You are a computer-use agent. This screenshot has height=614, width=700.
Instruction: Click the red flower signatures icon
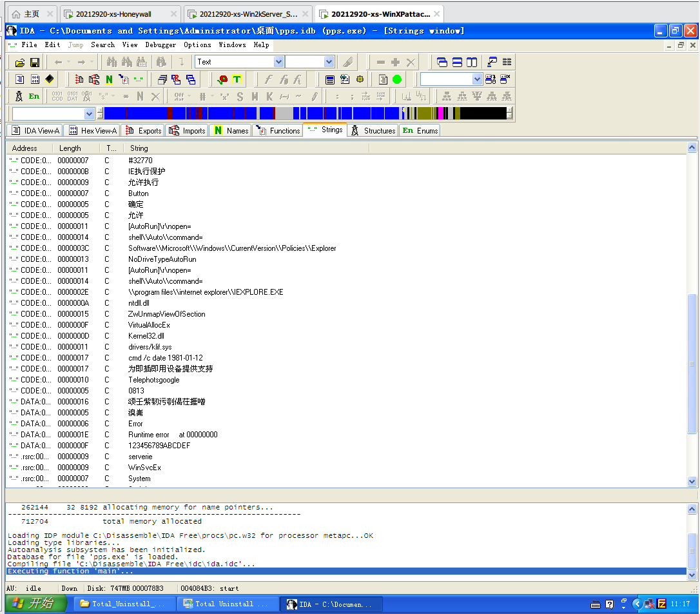tap(222, 79)
